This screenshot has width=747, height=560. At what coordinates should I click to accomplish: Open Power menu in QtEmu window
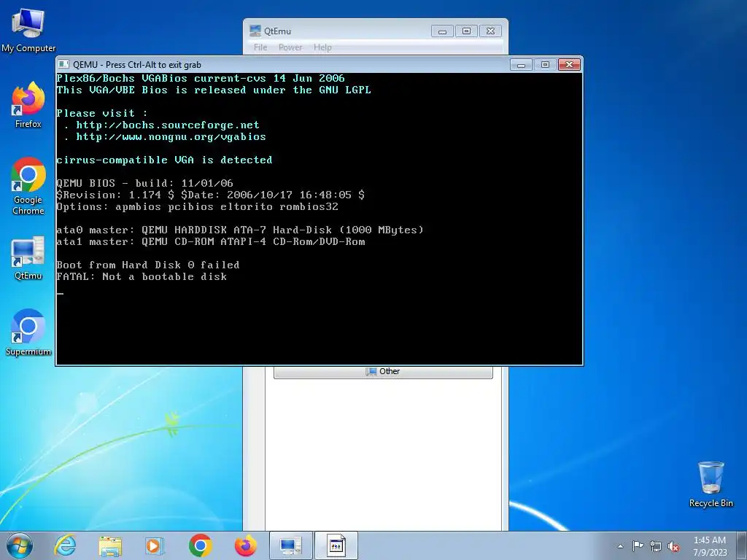click(x=290, y=47)
